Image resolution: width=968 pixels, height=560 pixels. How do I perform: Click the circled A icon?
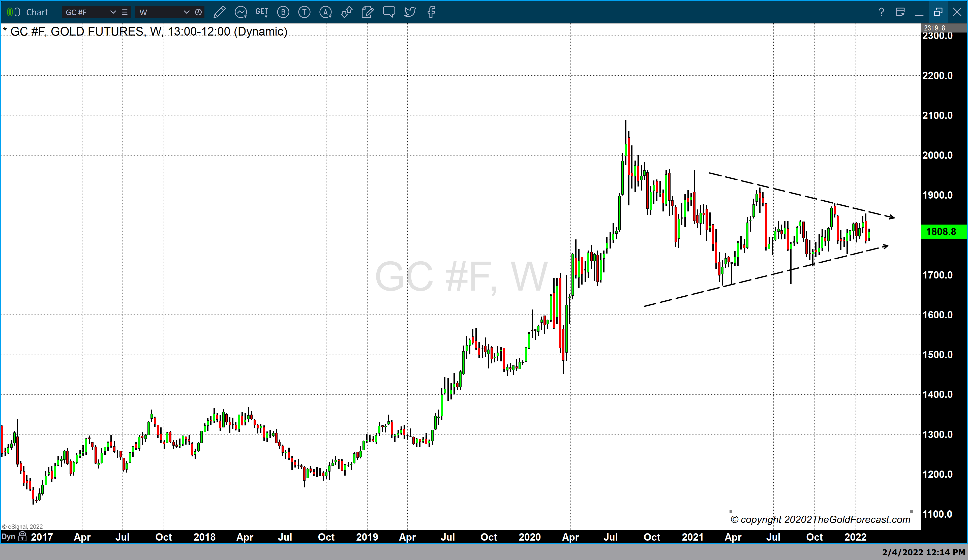coord(325,12)
